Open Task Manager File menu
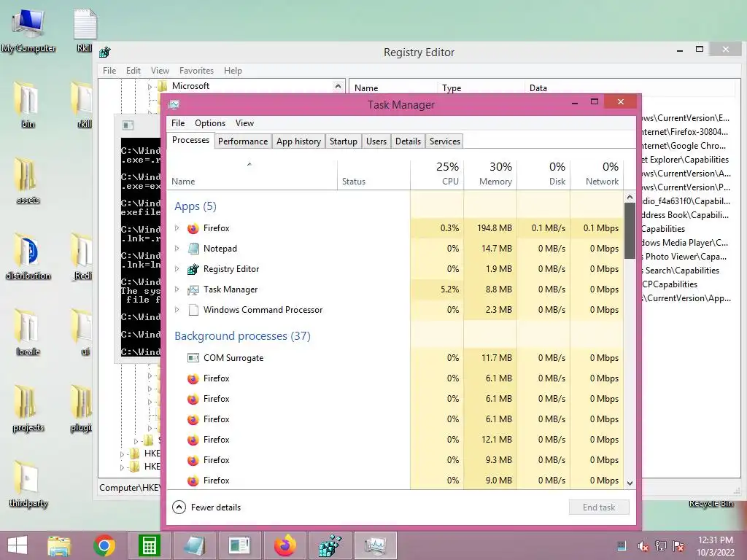Viewport: 747px width, 560px height. 178,122
